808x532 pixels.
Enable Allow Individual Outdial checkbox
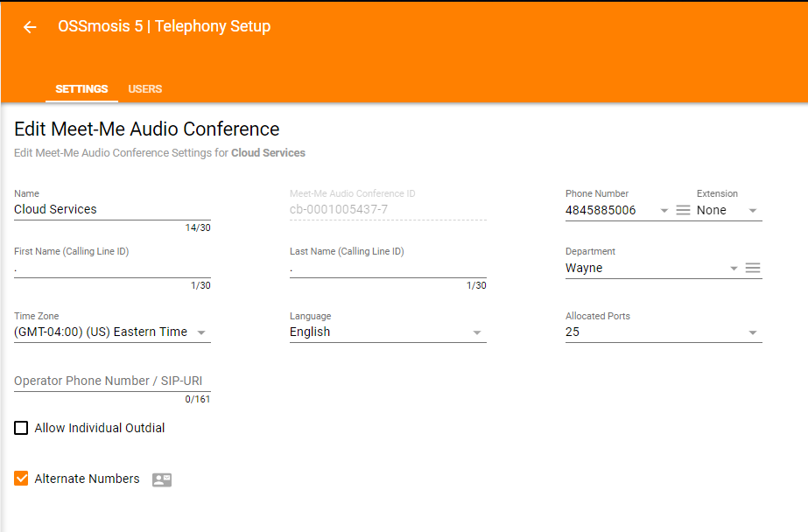coord(22,429)
